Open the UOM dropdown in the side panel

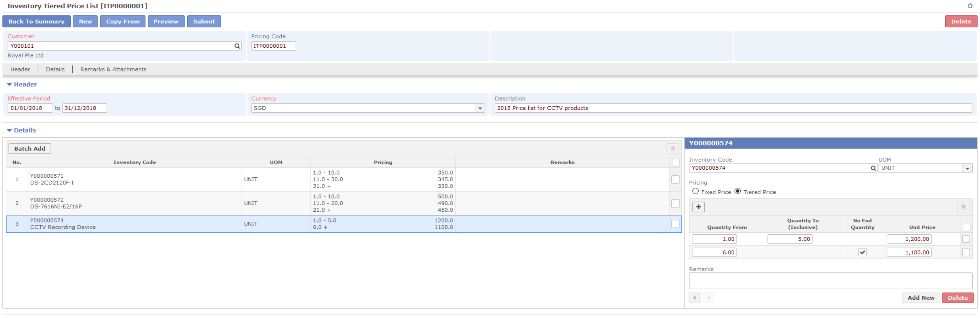(967, 168)
